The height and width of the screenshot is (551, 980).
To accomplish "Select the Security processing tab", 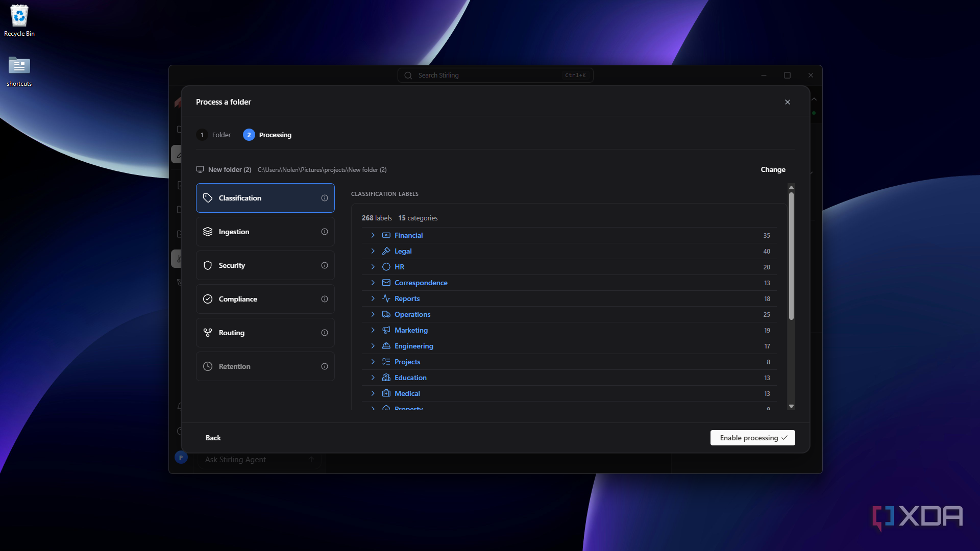I will point(265,265).
